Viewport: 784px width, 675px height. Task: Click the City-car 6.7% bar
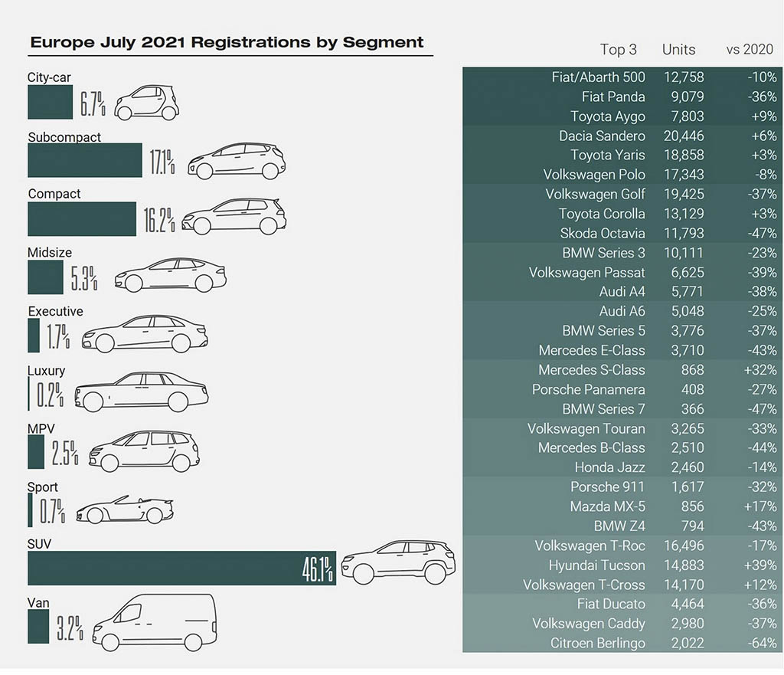pos(50,102)
